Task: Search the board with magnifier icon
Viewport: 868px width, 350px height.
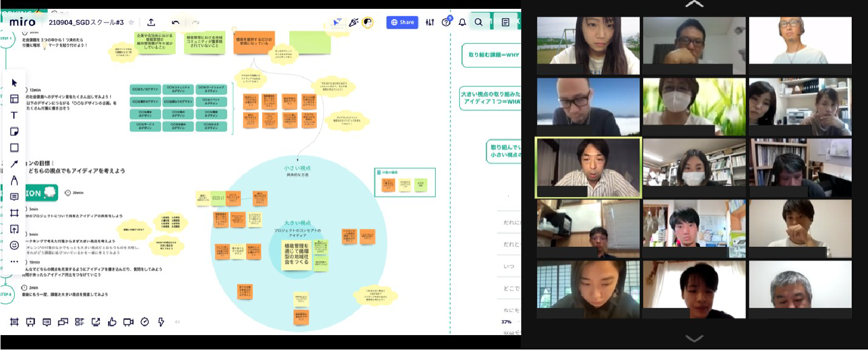Action: [x=478, y=22]
